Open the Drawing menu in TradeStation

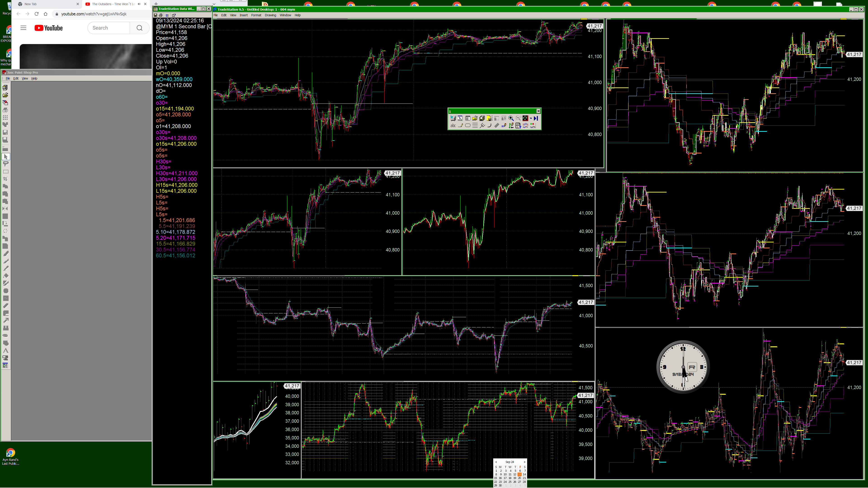[270, 15]
